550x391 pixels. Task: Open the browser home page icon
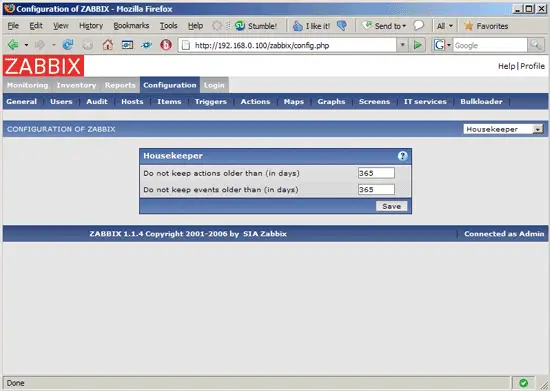[108, 45]
